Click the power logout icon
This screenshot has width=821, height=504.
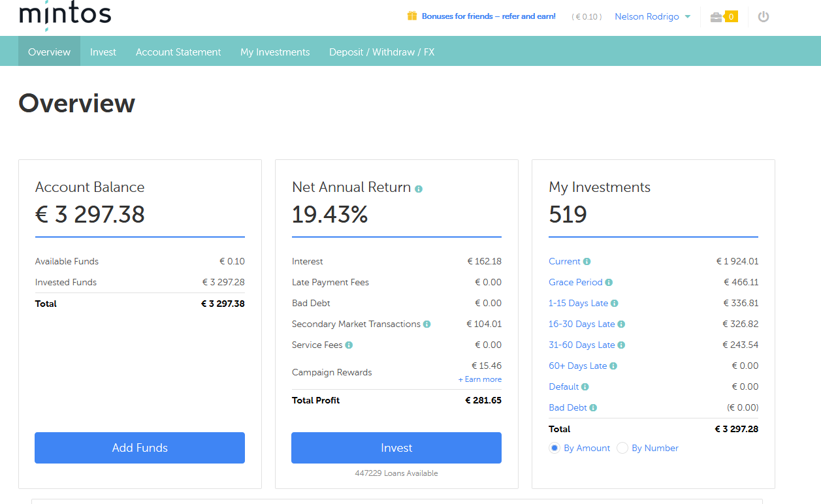[x=763, y=17]
